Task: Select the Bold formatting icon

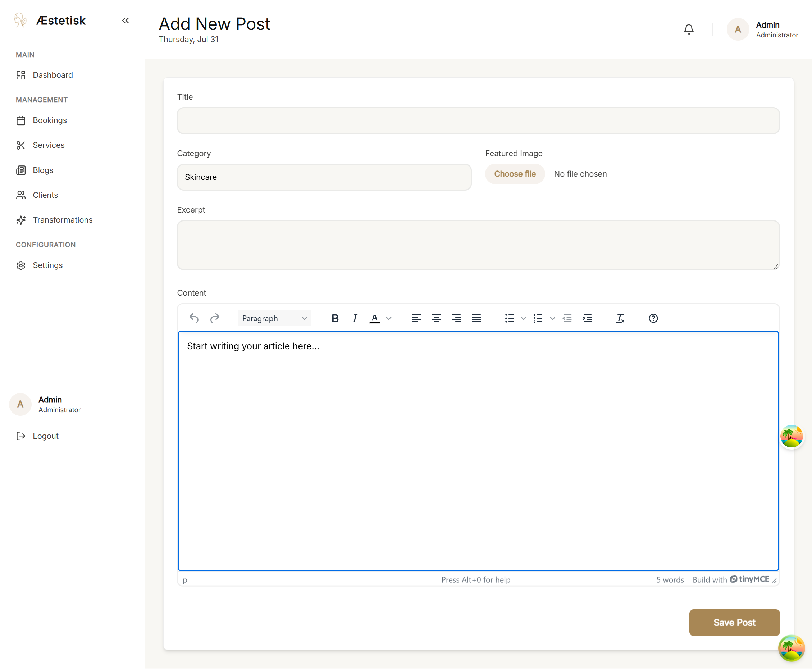Action: coord(335,318)
